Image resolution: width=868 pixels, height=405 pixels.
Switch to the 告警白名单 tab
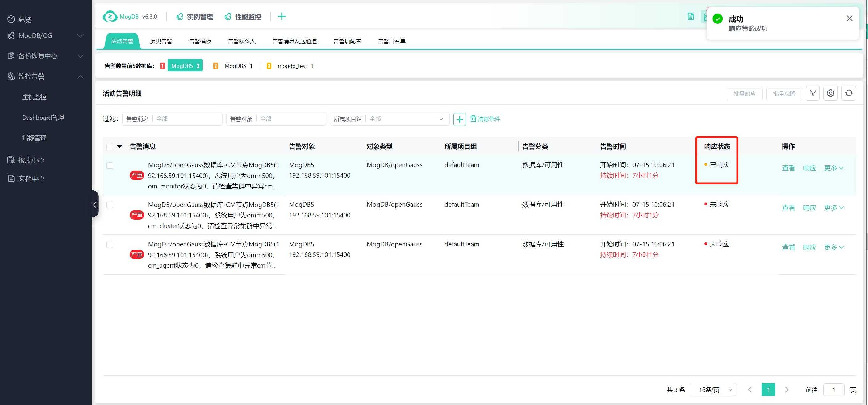(x=391, y=41)
